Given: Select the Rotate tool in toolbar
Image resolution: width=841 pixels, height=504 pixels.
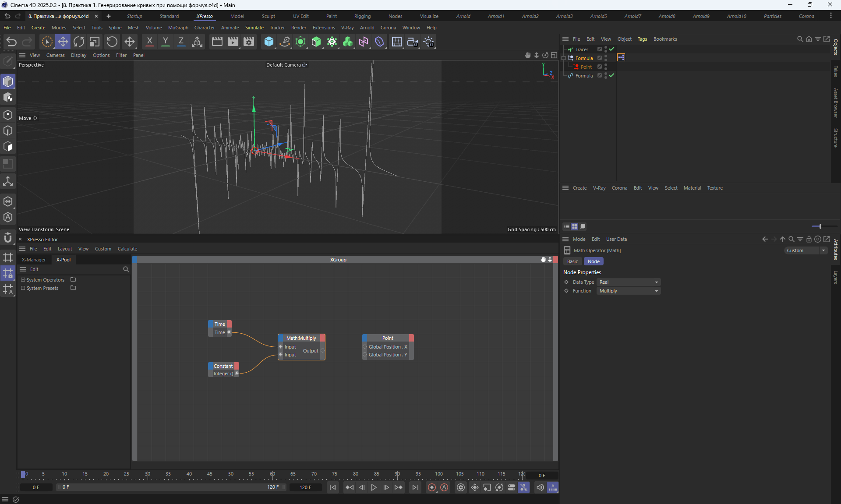Looking at the screenshot, I should (79, 42).
